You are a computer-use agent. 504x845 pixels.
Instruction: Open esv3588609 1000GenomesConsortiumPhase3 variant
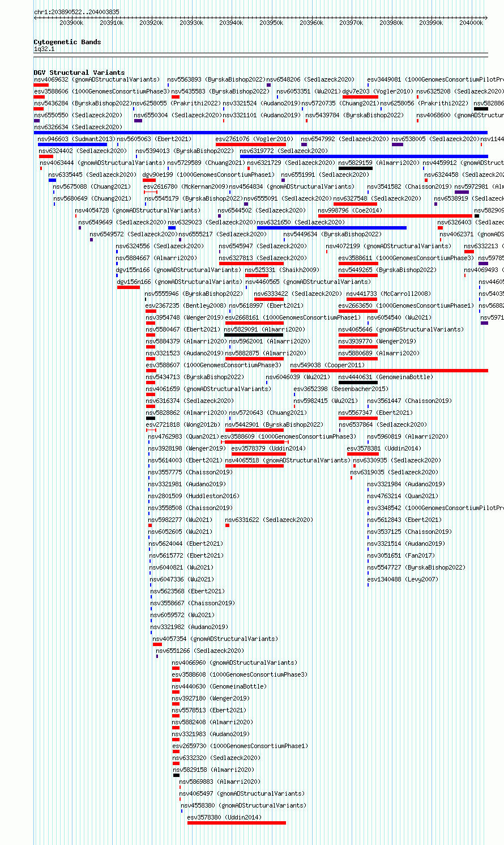[288, 436]
